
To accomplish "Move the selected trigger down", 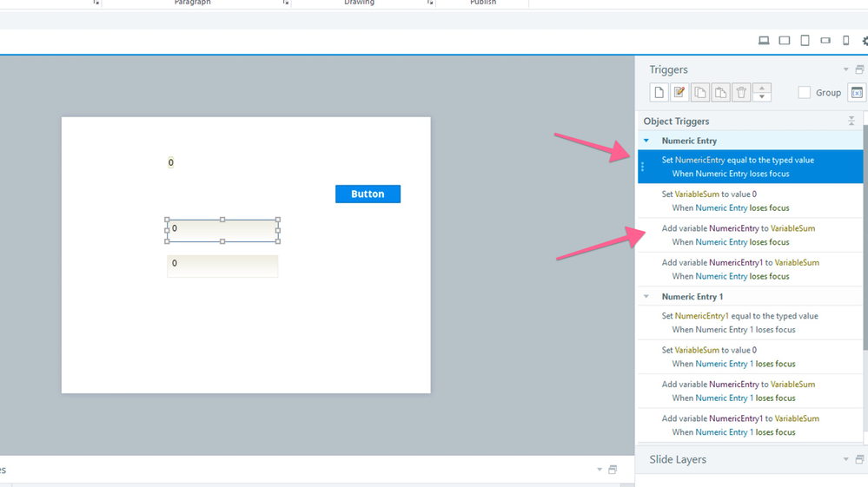I will pyautogui.click(x=762, y=96).
